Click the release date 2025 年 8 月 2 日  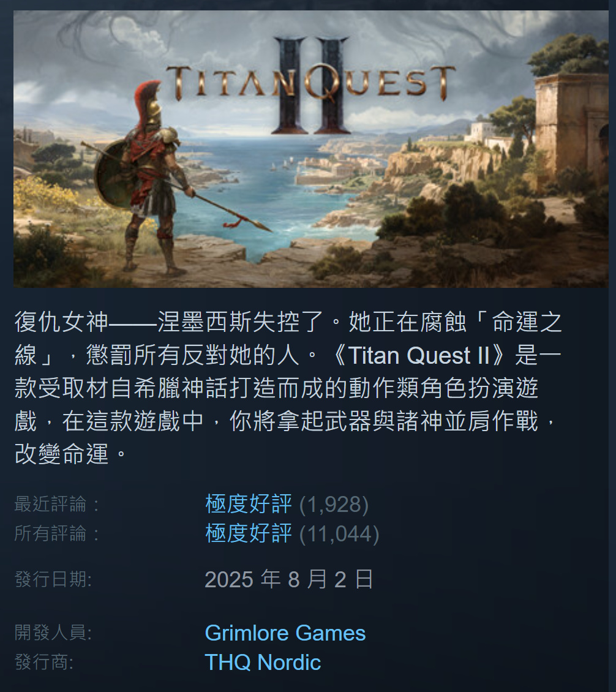click(x=289, y=579)
